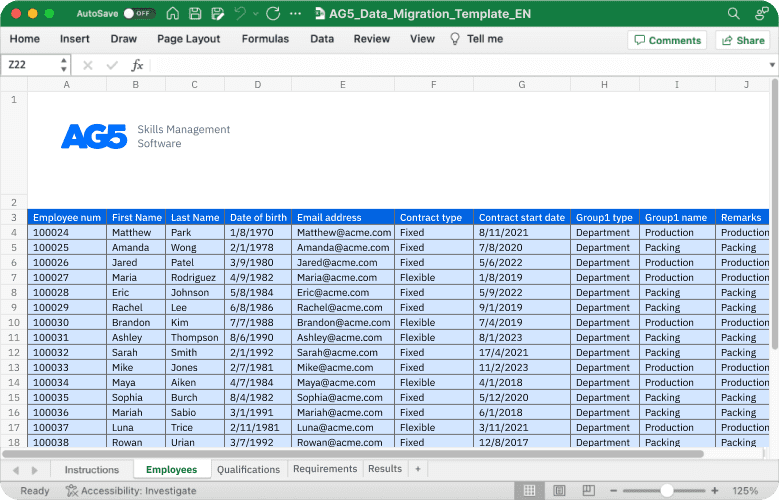Open the Insert ribbon tab
Viewport: 779px width, 500px height.
point(75,39)
